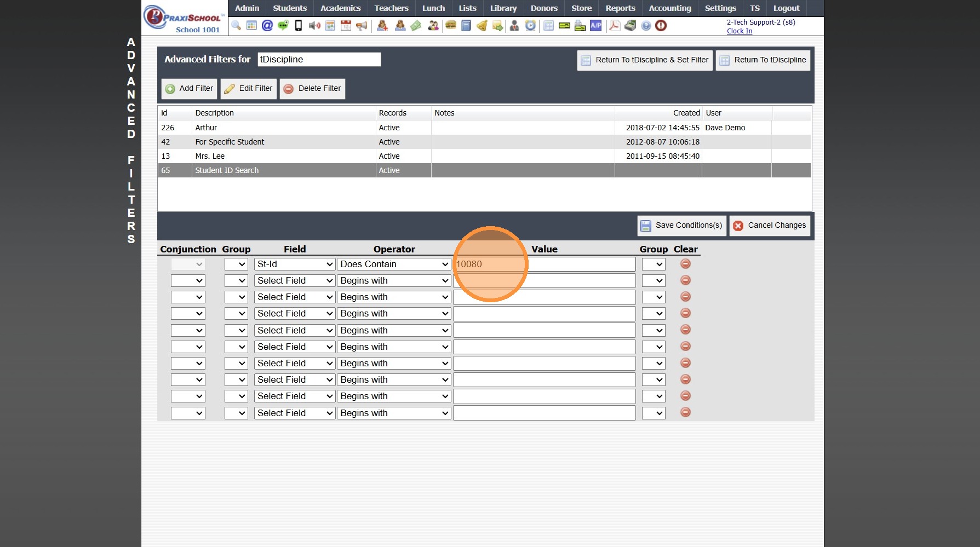This screenshot has height=547, width=980.
Task: Open the alarm clock icon
Action: pos(530,26)
